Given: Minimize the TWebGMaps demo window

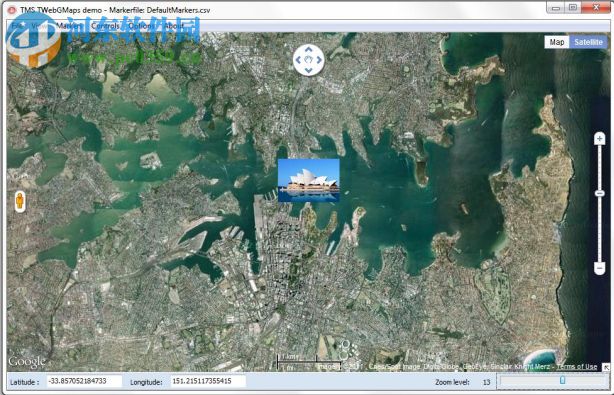Looking at the screenshot, I should point(556,7).
